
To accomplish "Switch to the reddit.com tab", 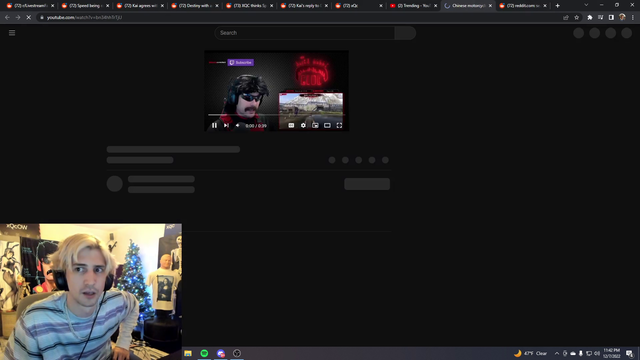I will pyautogui.click(x=522, y=6).
